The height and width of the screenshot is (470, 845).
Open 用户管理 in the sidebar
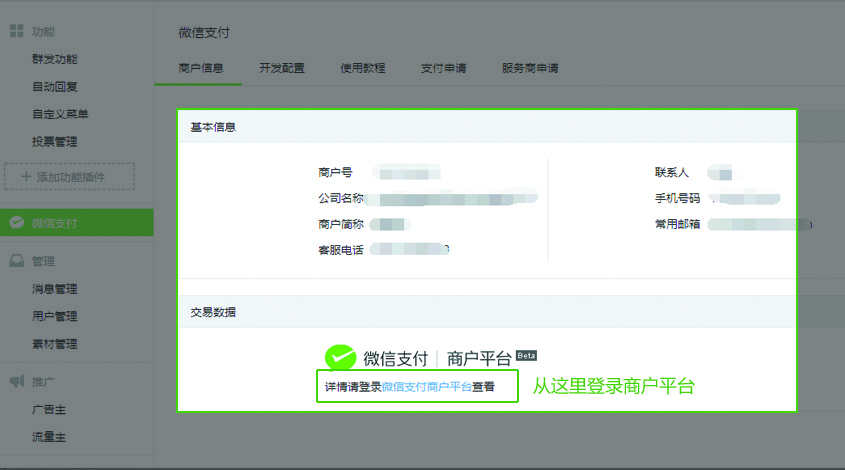click(x=54, y=317)
